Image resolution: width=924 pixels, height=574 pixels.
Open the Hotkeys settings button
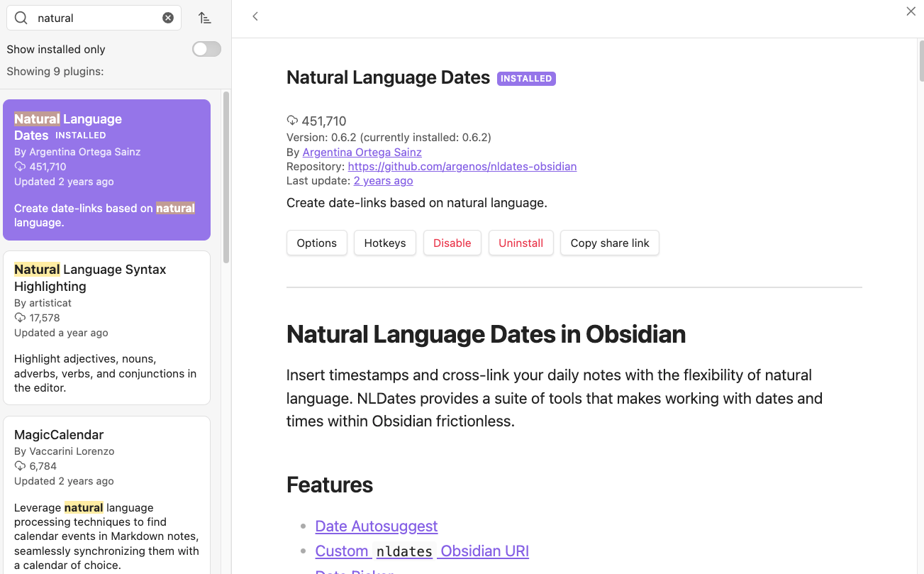(384, 243)
